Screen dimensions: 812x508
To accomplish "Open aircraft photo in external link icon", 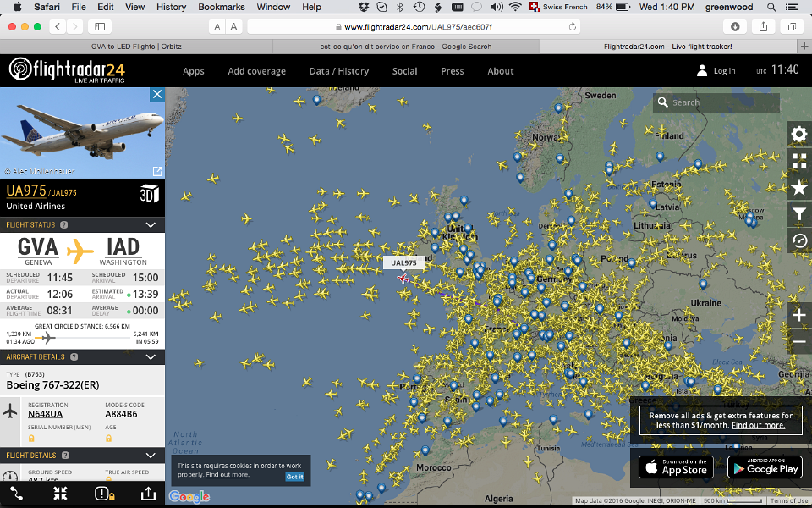I will (x=156, y=171).
